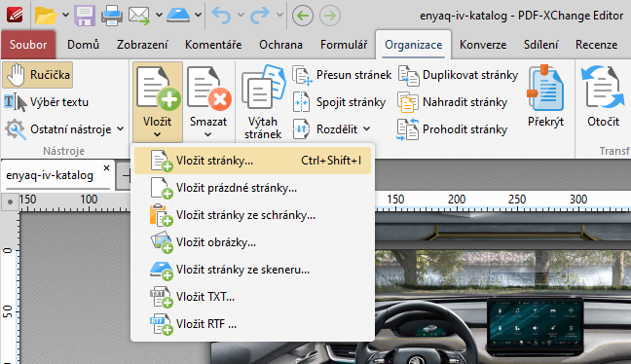Click the Překrýt overlay button

tap(545, 96)
